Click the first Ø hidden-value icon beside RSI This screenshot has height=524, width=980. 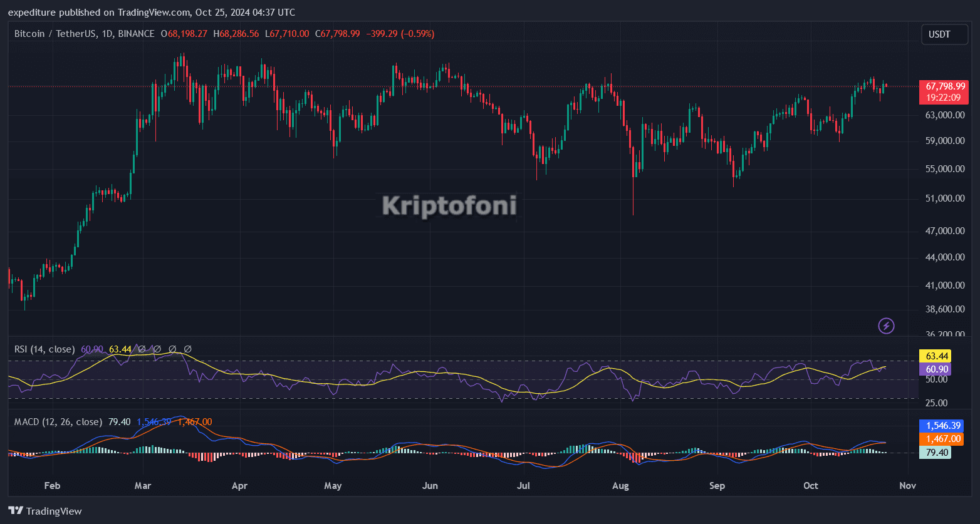pyautogui.click(x=142, y=349)
